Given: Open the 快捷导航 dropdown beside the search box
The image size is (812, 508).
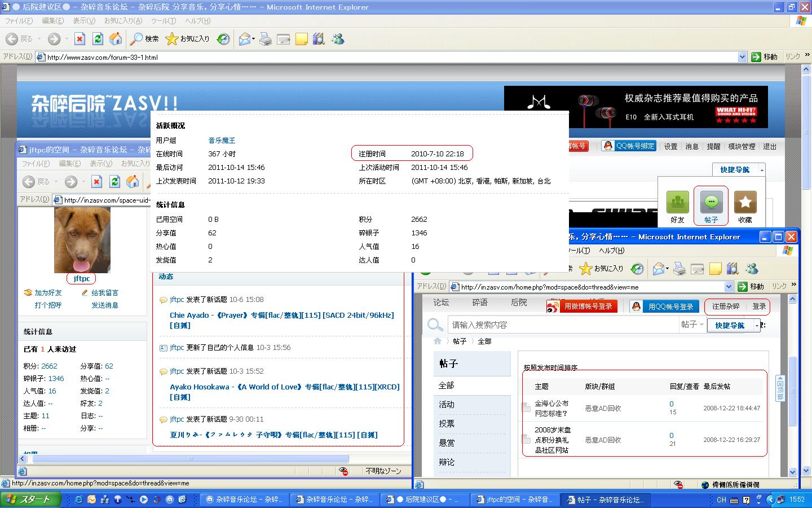Looking at the screenshot, I should point(733,326).
